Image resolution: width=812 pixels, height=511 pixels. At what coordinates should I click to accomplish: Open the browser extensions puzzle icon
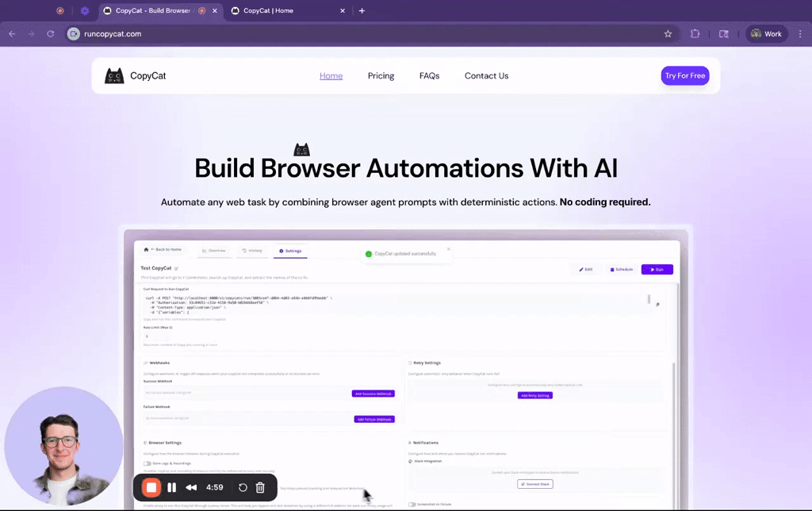695,33
